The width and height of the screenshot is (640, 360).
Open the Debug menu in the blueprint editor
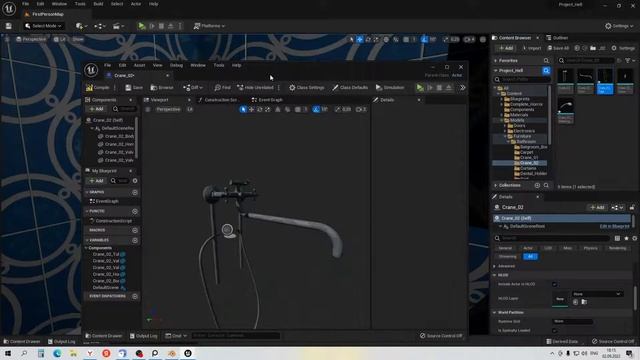(x=176, y=65)
